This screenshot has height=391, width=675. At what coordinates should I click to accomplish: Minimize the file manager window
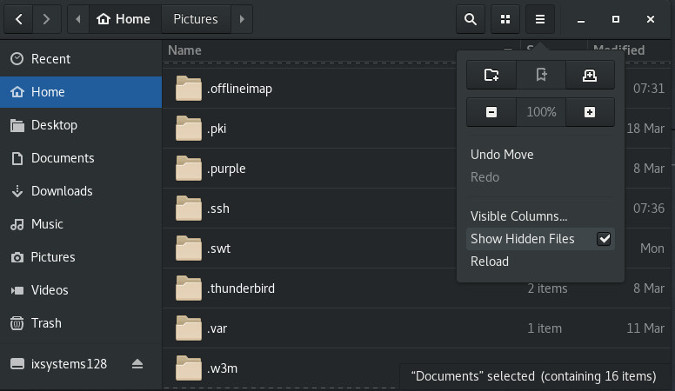581,19
